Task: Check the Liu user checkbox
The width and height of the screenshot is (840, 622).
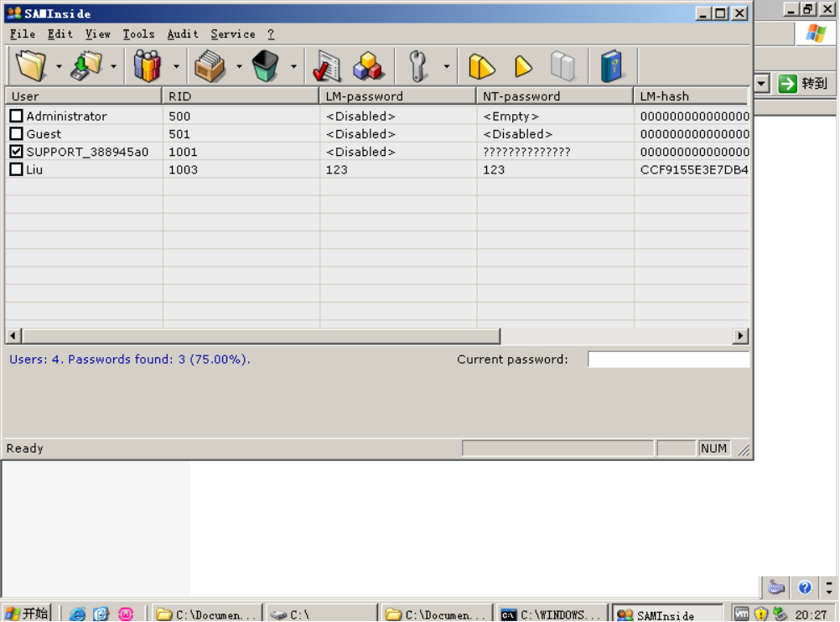Action: click(x=16, y=169)
